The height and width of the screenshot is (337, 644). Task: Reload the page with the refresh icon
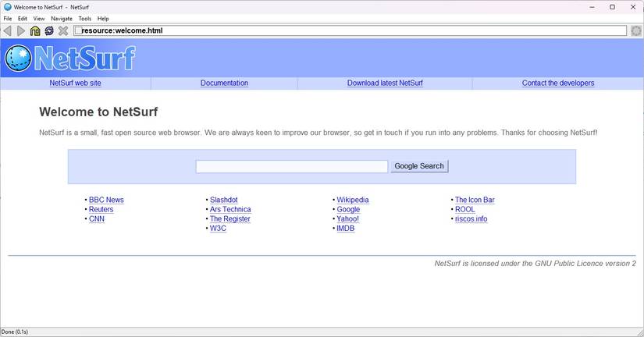coord(49,30)
